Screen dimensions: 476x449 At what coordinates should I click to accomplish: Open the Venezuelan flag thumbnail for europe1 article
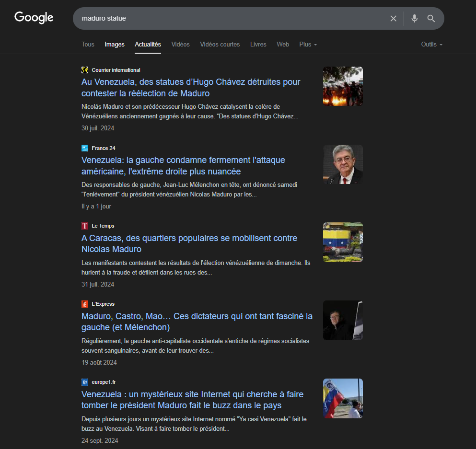tap(343, 398)
